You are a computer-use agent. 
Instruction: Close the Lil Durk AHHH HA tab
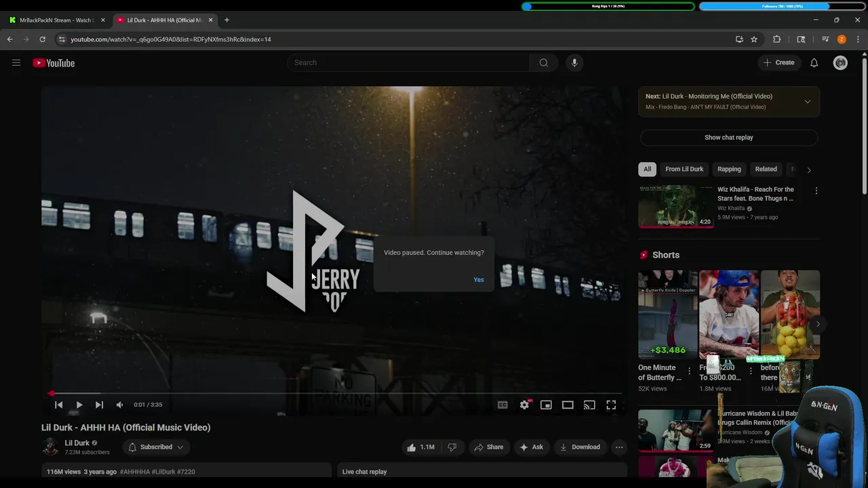210,20
